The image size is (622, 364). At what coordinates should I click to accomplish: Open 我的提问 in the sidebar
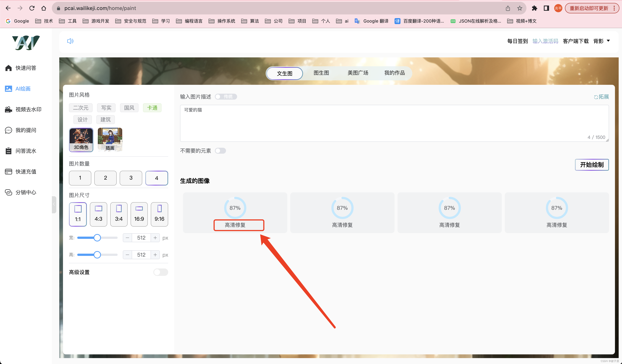tap(21, 130)
